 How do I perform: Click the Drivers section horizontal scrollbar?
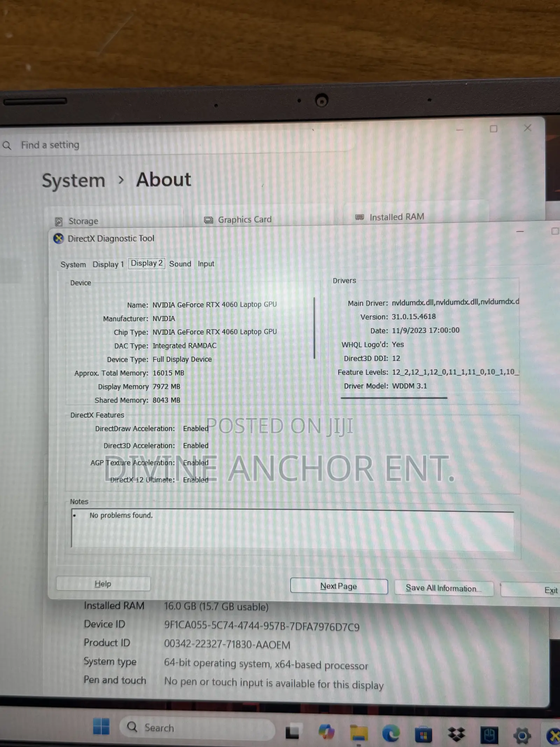tap(394, 398)
